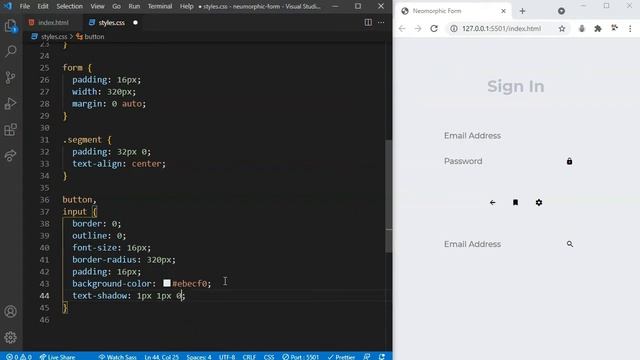Screen dimensions: 640x360
Task: Click the styles.css breadcrumb
Action: point(54,37)
